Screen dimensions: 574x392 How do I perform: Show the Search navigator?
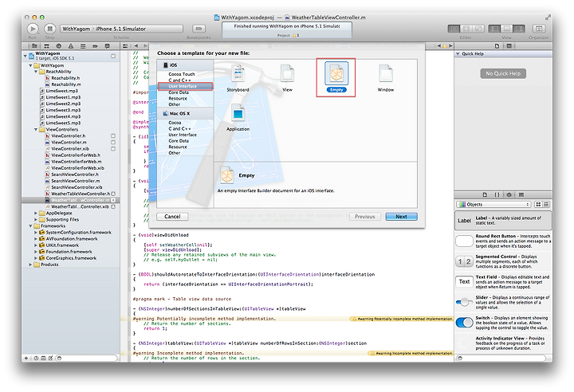pyautogui.click(x=58, y=46)
